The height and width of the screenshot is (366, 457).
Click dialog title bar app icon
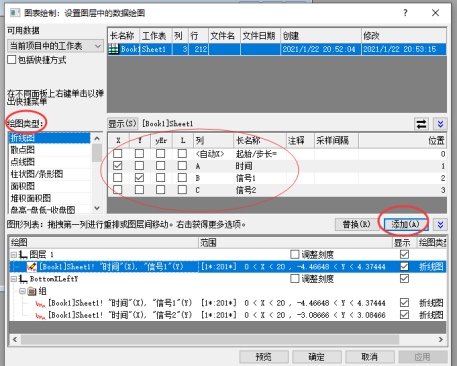coord(15,13)
